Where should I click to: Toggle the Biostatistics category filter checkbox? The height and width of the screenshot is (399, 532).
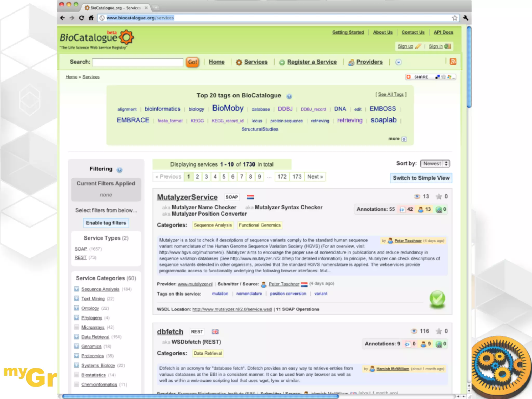(76, 375)
